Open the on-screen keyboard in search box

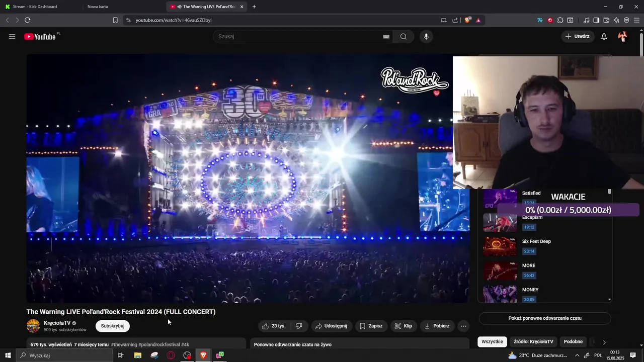tap(386, 36)
